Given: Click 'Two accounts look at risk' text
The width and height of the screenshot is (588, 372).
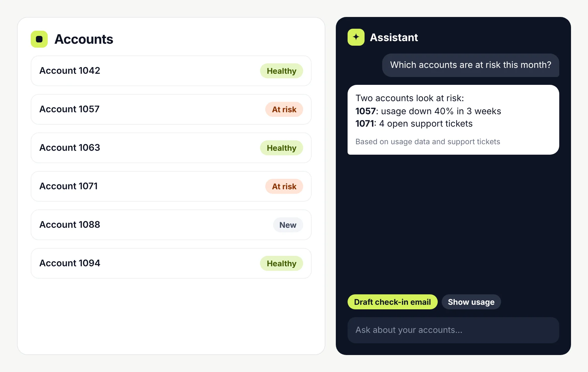Looking at the screenshot, I should pyautogui.click(x=410, y=98).
